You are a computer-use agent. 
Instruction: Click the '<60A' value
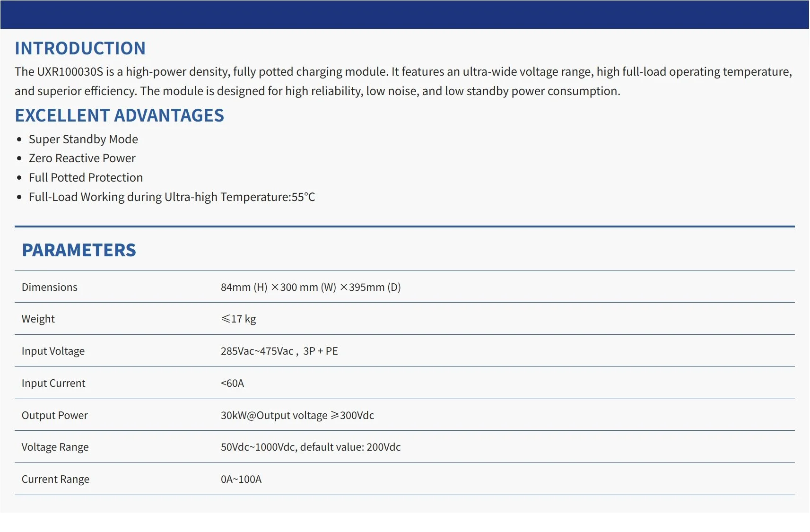[x=232, y=383]
